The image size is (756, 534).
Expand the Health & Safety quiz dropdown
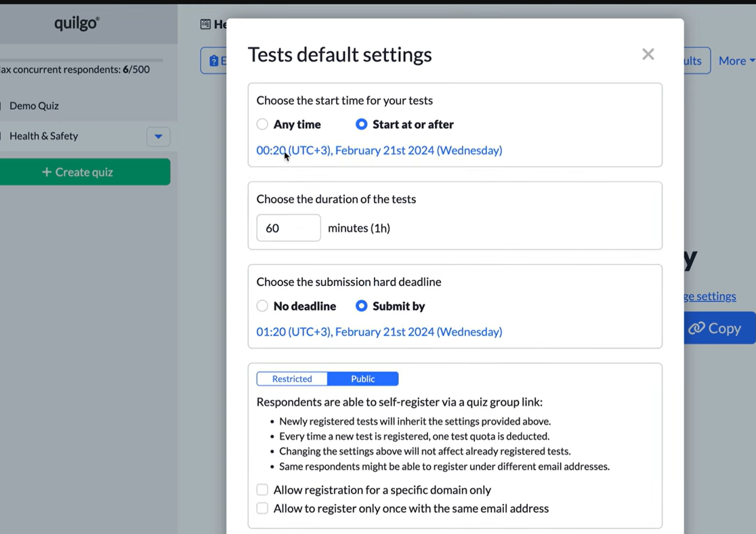158,136
